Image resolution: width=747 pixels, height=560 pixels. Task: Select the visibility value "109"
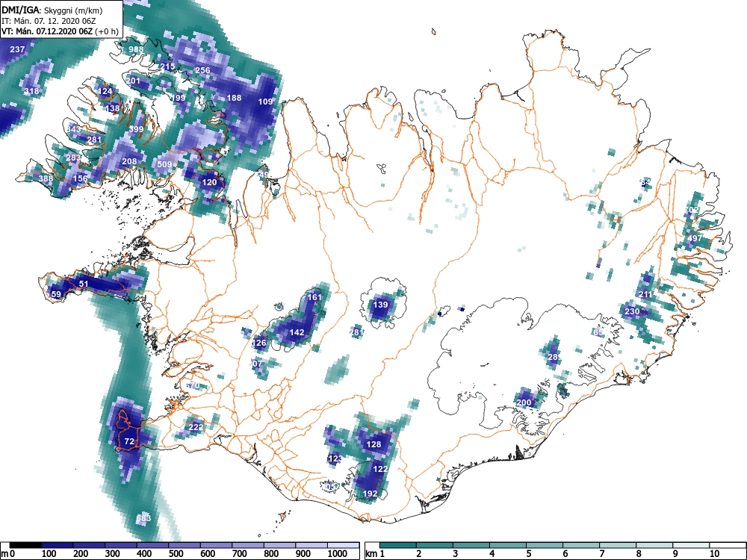tap(265, 102)
